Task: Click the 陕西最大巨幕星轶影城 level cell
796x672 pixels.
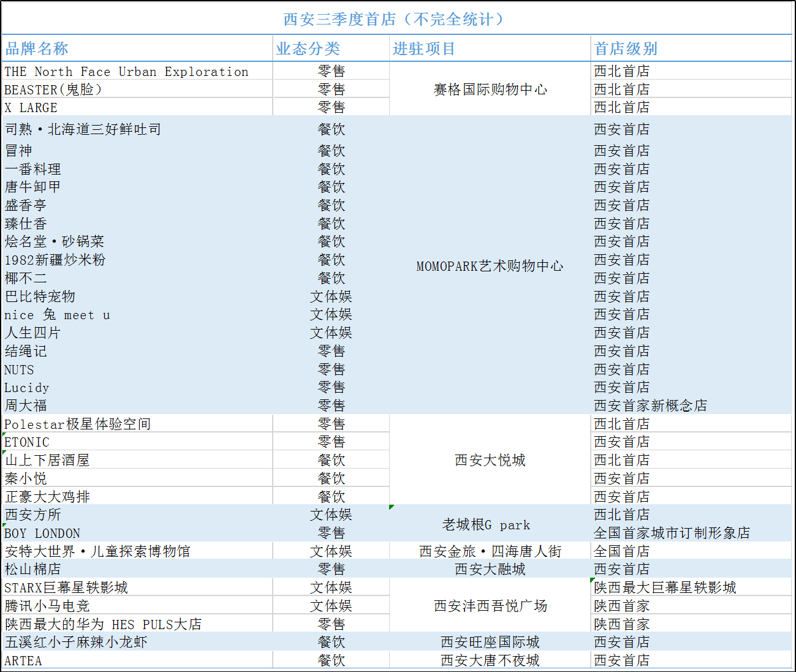Action: click(692, 587)
